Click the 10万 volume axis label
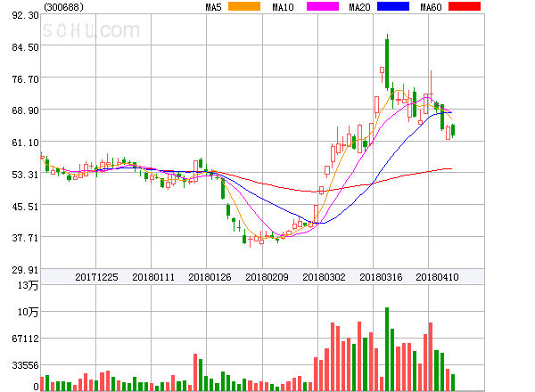This screenshot has width=535, height=392. tap(28, 312)
